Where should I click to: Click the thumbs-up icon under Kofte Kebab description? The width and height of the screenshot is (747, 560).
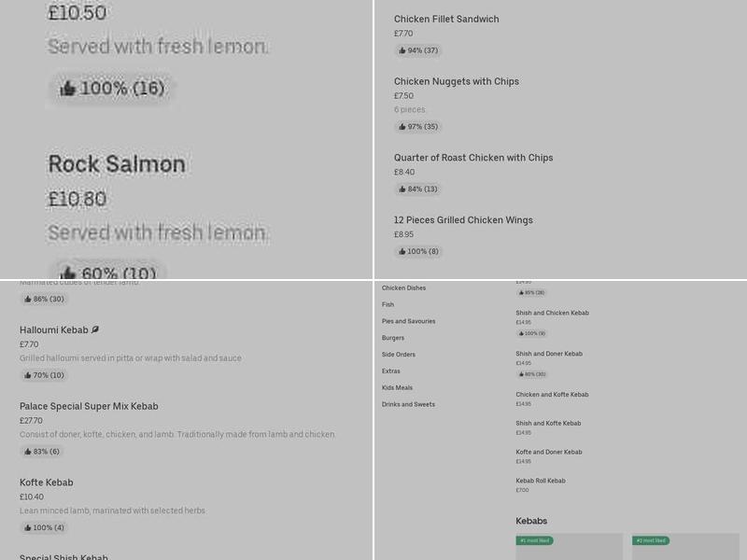pos(28,528)
